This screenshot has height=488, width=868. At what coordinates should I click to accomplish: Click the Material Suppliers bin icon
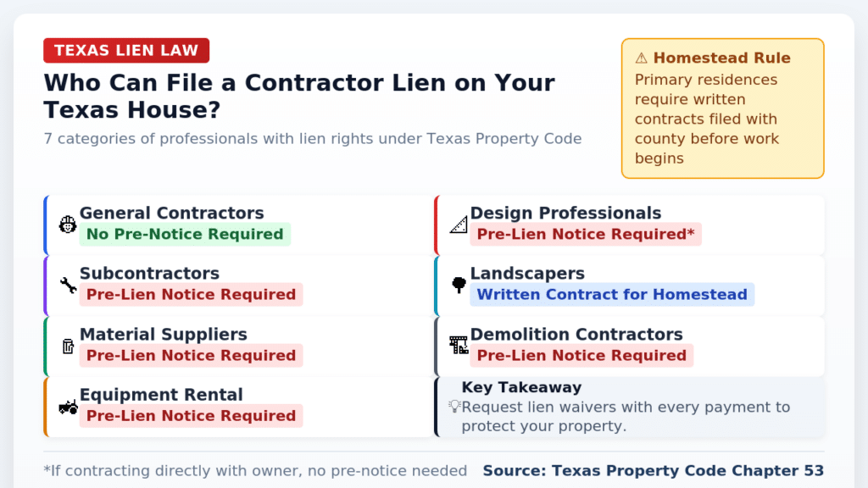(x=68, y=346)
